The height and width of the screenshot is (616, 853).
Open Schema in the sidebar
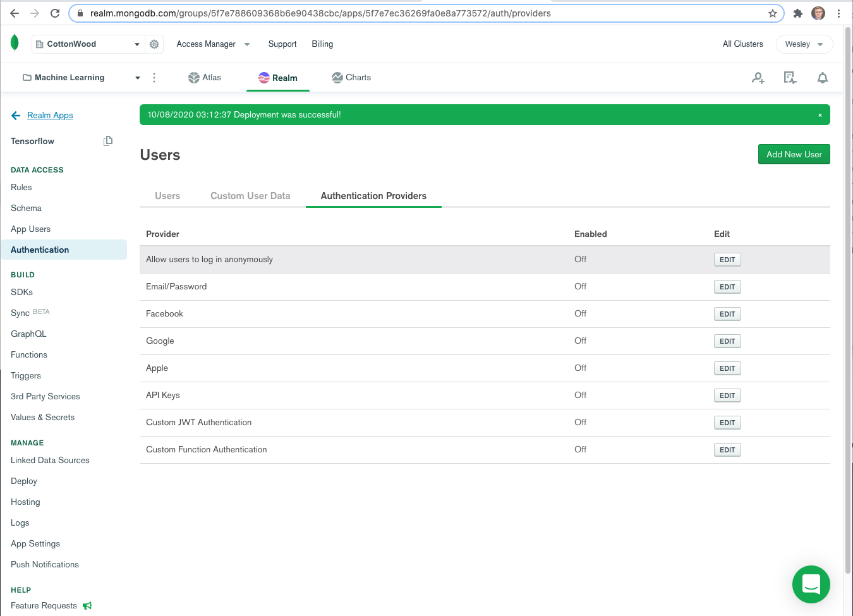(26, 208)
